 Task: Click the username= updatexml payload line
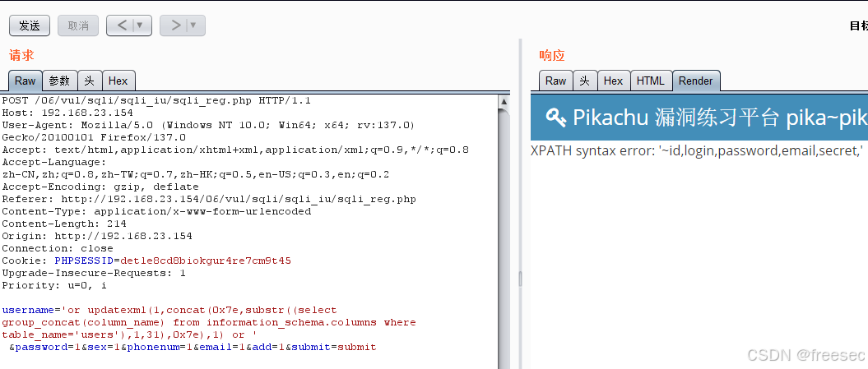(169, 310)
